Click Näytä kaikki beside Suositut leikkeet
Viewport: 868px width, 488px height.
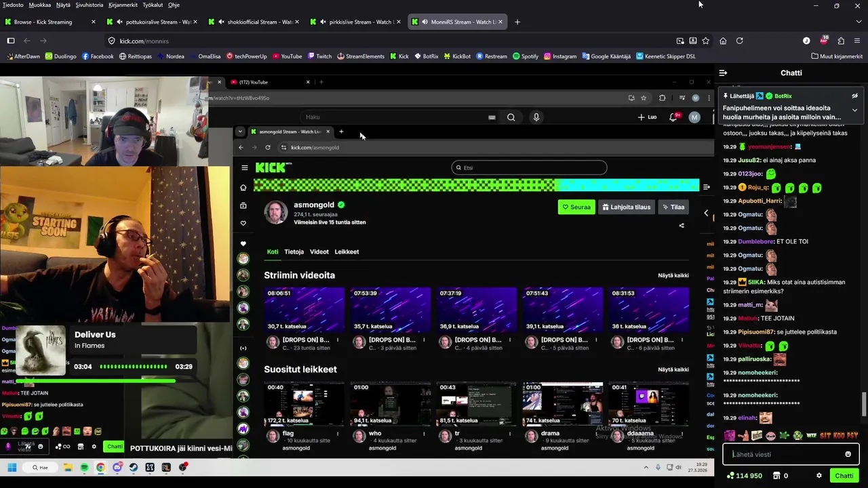tap(673, 369)
